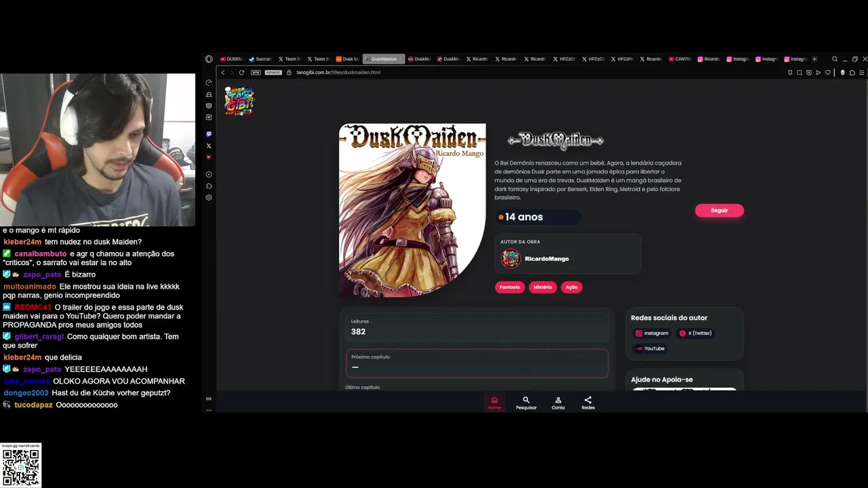Click the QR code on stream overlay
Image resolution: width=868 pixels, height=488 pixels.
(x=21, y=468)
